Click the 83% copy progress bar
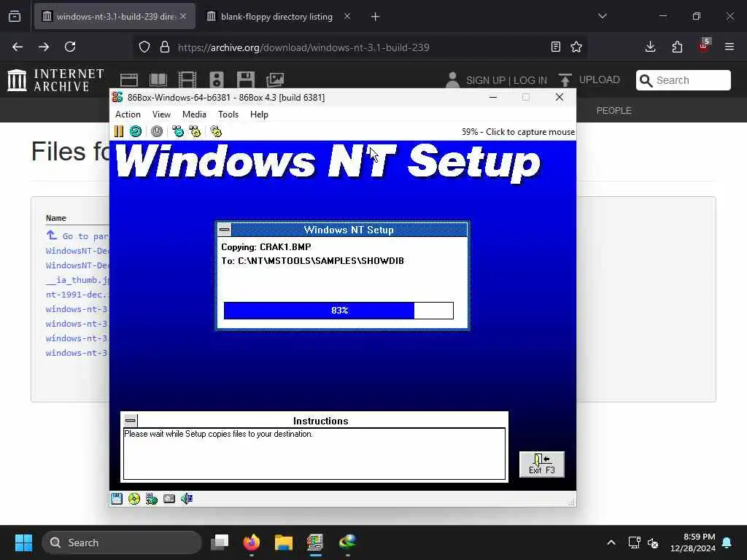 tap(338, 311)
